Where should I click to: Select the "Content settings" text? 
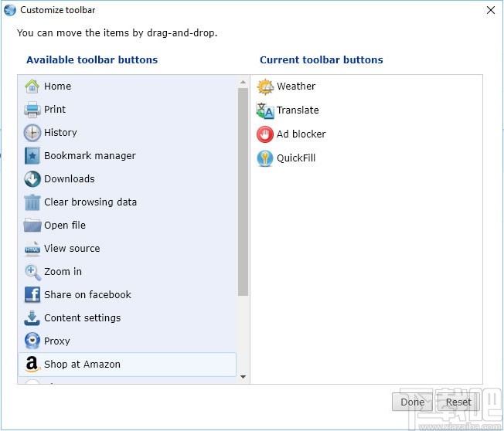click(83, 317)
